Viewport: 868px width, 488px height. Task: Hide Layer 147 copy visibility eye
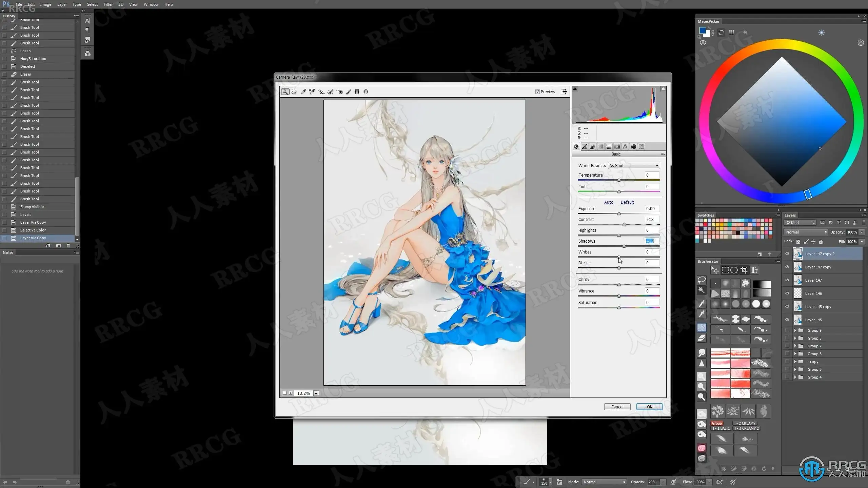[x=787, y=267]
